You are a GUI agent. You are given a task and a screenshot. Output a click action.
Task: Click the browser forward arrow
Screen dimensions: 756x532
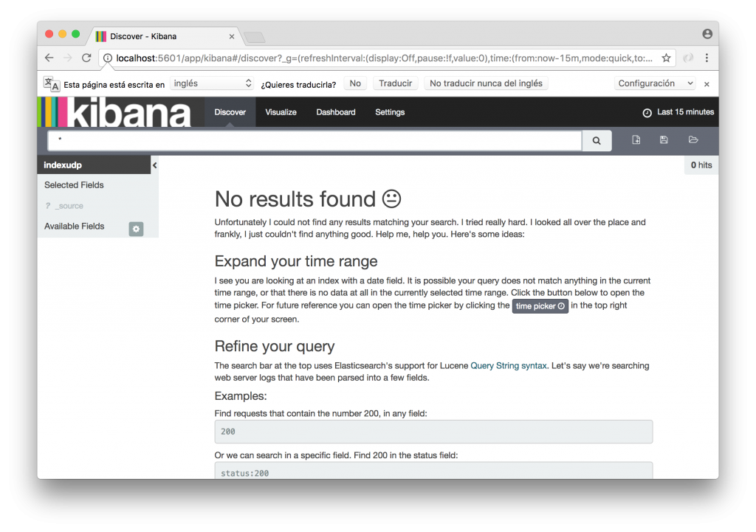click(x=67, y=58)
